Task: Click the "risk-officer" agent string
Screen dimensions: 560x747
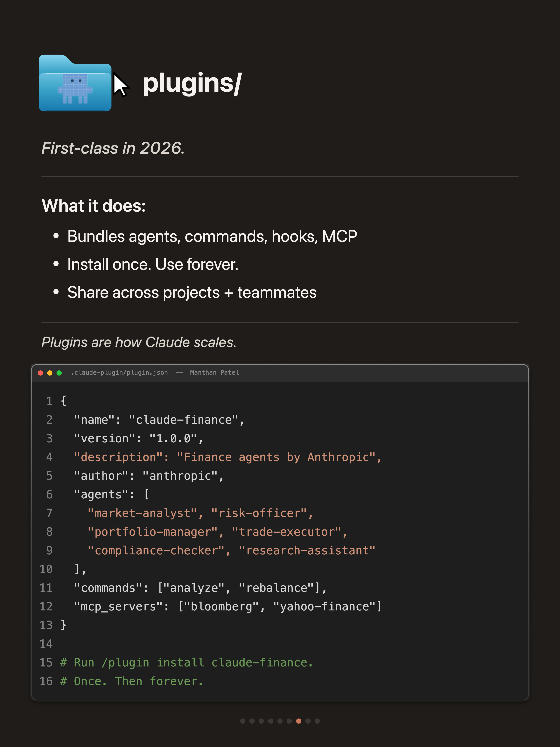Action: 259,513
